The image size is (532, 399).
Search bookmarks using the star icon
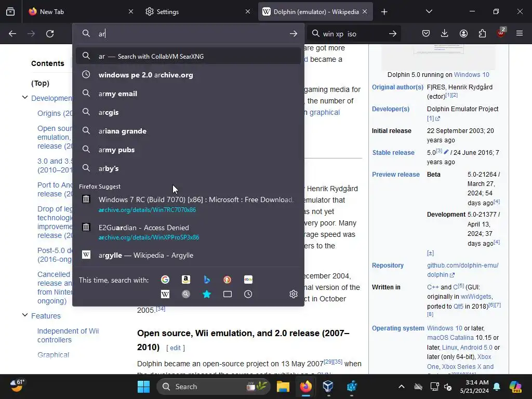pyautogui.click(x=207, y=294)
